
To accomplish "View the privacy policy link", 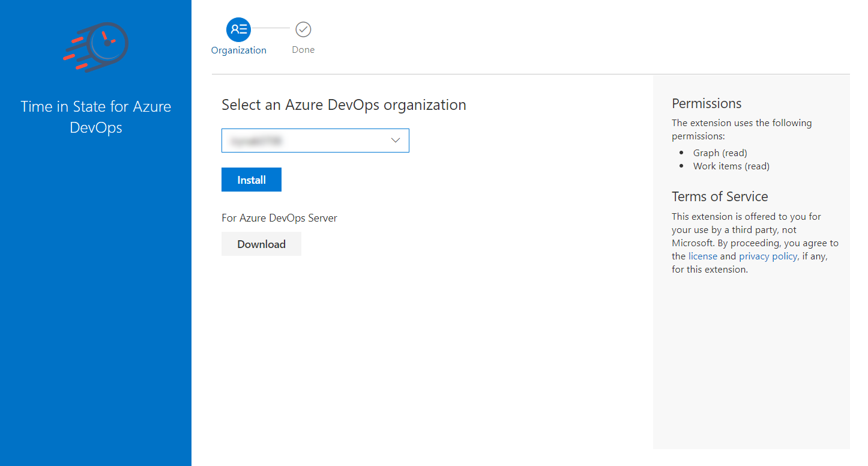I will (768, 256).
